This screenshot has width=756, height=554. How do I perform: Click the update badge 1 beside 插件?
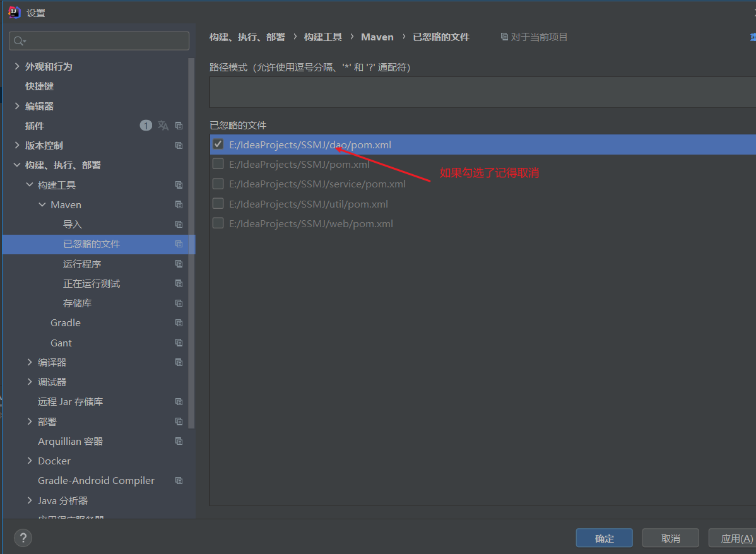(x=146, y=126)
